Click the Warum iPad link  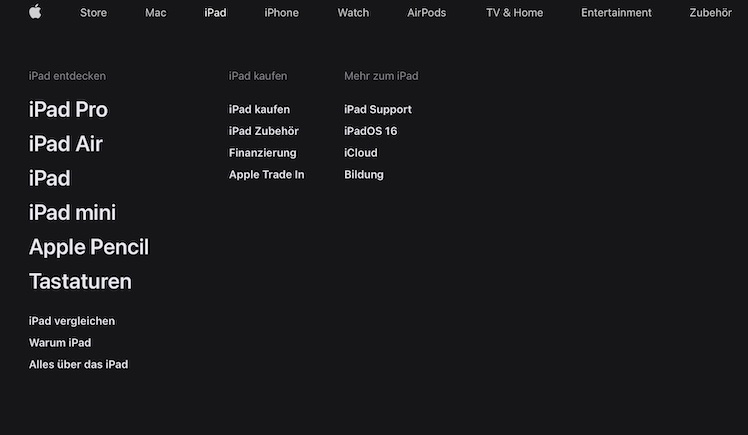tap(60, 343)
